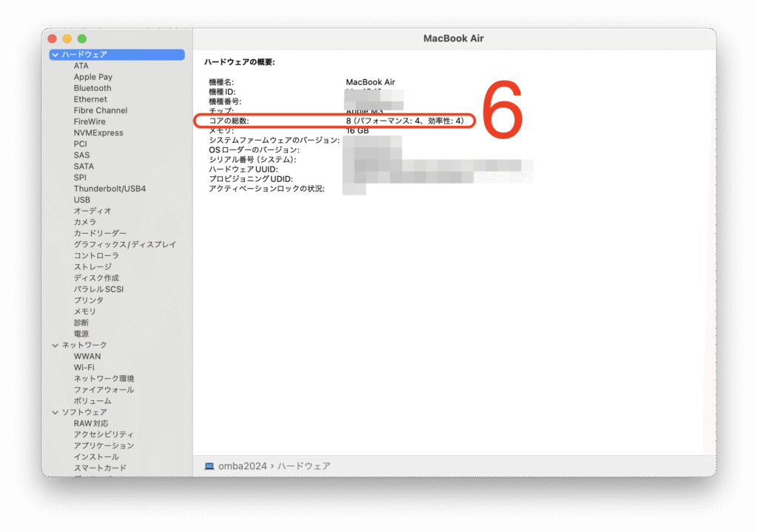Select RAW対応 under ソフトウェア
The width and height of the screenshot is (758, 532).
point(91,423)
